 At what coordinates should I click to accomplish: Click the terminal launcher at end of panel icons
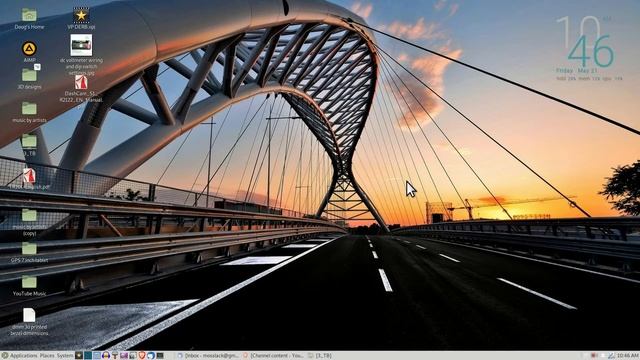(x=160, y=356)
